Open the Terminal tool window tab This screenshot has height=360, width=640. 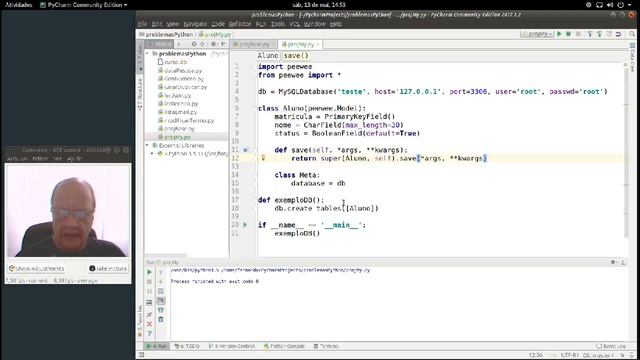coord(326,346)
